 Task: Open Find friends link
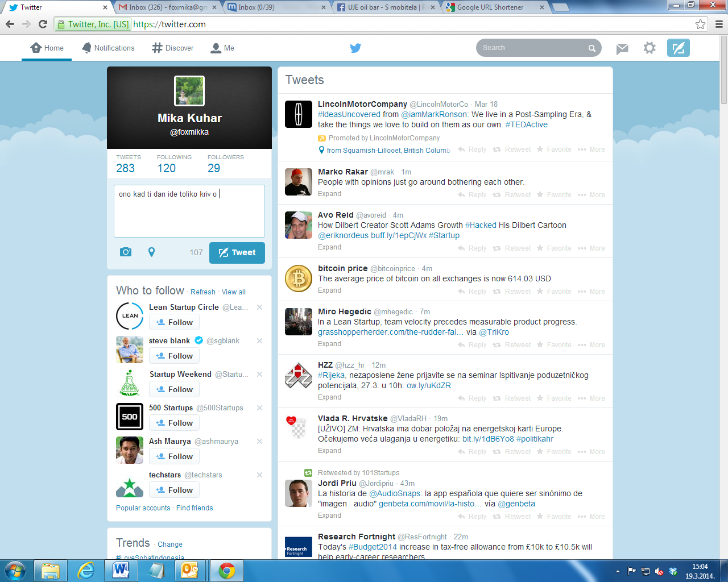(195, 508)
